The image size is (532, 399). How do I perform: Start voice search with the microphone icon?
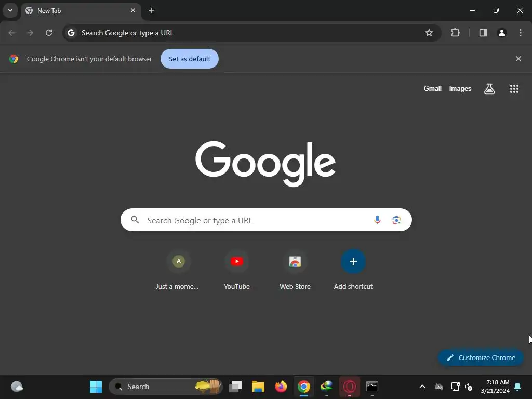pos(377,220)
